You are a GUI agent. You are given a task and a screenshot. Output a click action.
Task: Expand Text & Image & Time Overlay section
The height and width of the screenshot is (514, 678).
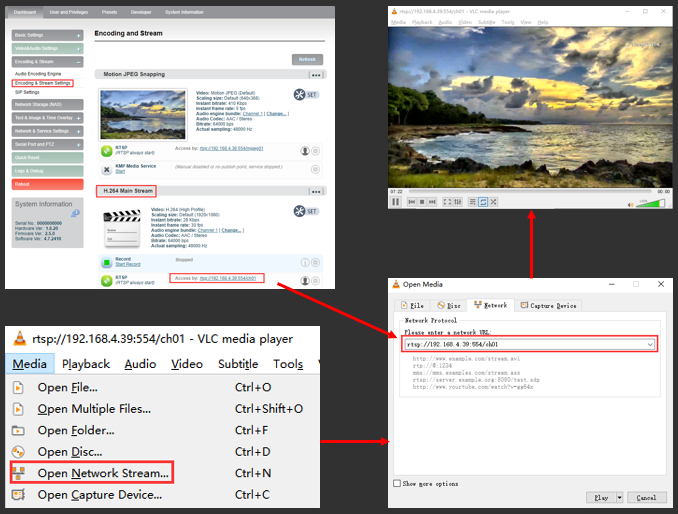tap(48, 118)
